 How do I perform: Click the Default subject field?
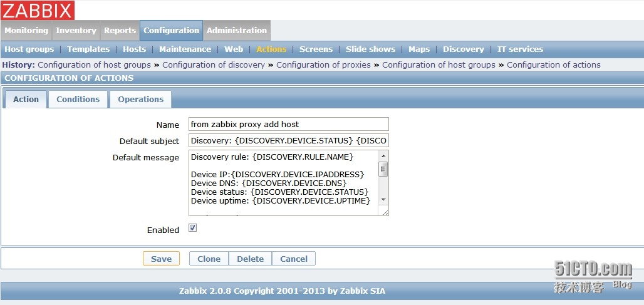point(289,140)
